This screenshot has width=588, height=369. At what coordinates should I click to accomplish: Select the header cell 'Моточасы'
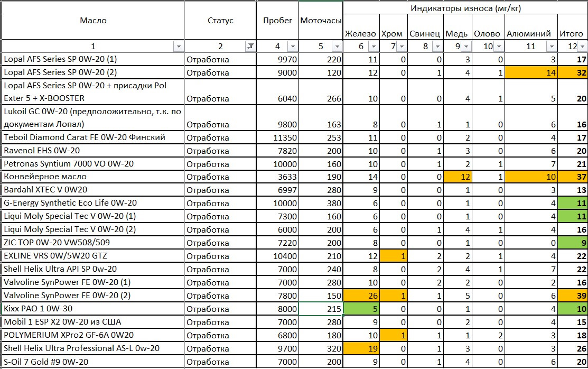(x=321, y=21)
